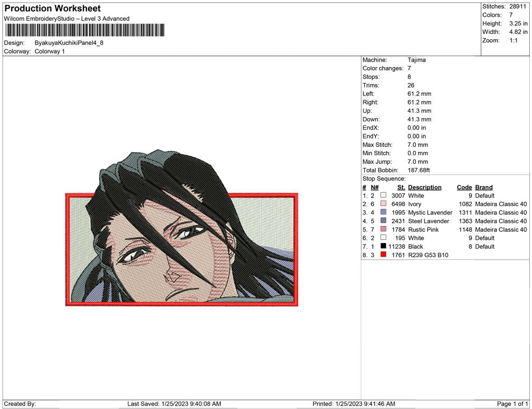Click the Mystic Lavender color swatch
532x409 pixels.
click(x=383, y=212)
